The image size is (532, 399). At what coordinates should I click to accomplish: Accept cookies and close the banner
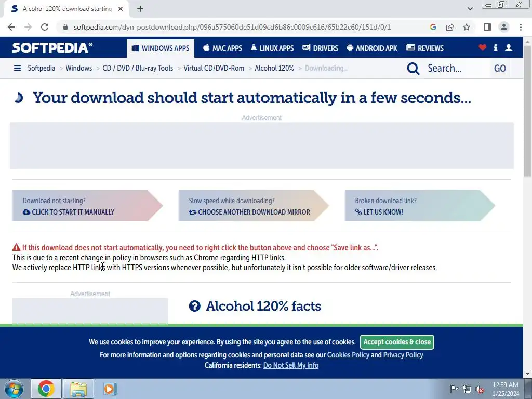397,342
